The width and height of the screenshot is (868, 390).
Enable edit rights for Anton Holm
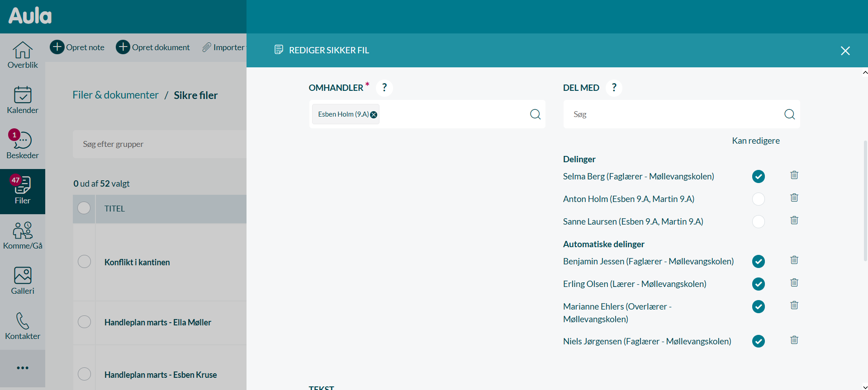coord(758,199)
